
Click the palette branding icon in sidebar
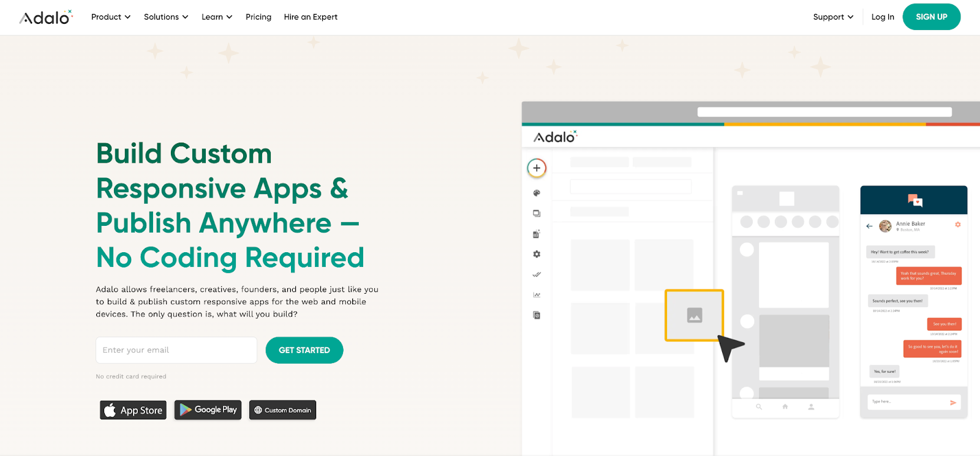(537, 193)
